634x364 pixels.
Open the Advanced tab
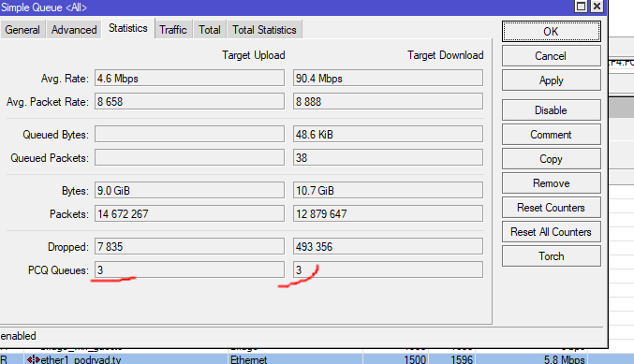tap(74, 30)
